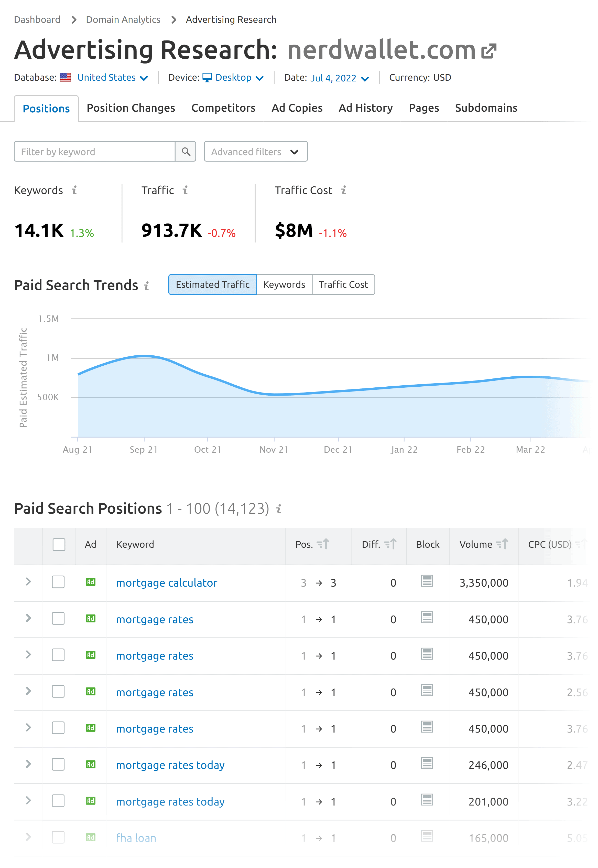
Task: Select the Estimated Traffic trend toggle
Action: coord(212,284)
